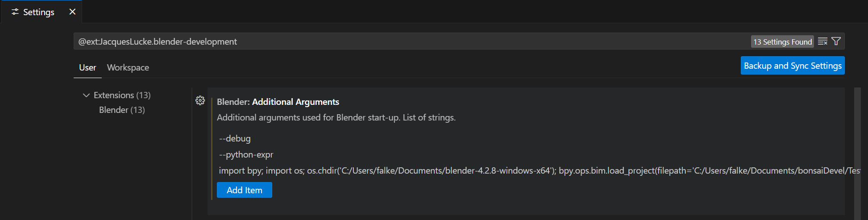
Task: Click the Settings tab sliders icon
Action: [15, 12]
